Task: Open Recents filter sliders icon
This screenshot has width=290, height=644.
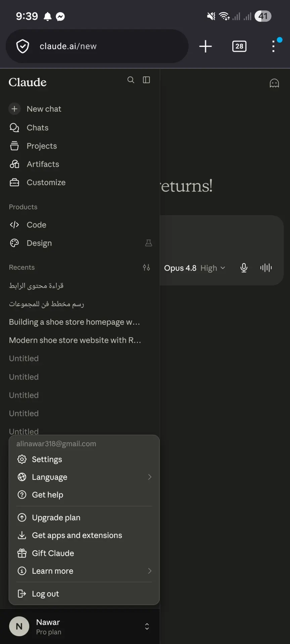Action: point(146,267)
